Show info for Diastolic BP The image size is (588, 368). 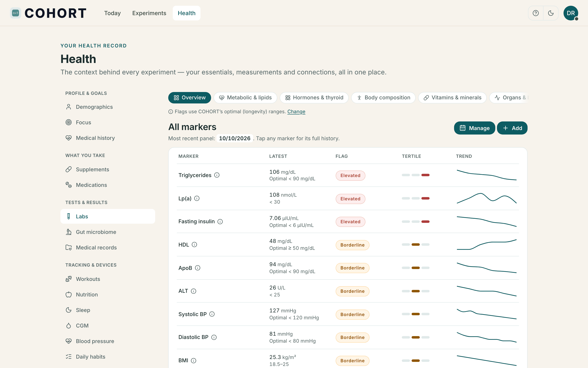214,337
